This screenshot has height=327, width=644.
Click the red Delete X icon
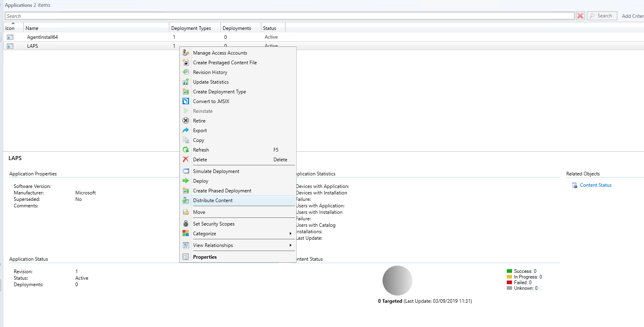click(x=186, y=160)
